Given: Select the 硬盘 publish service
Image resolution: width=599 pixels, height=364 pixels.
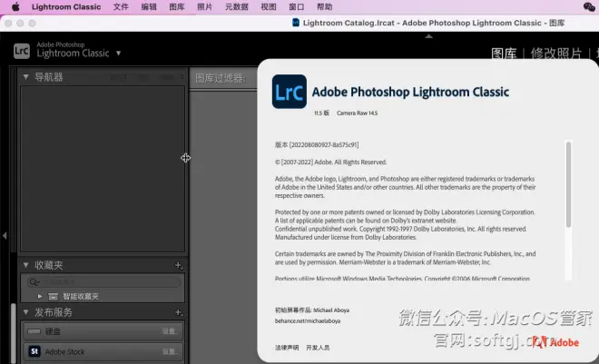Looking at the screenshot, I should point(103,331).
